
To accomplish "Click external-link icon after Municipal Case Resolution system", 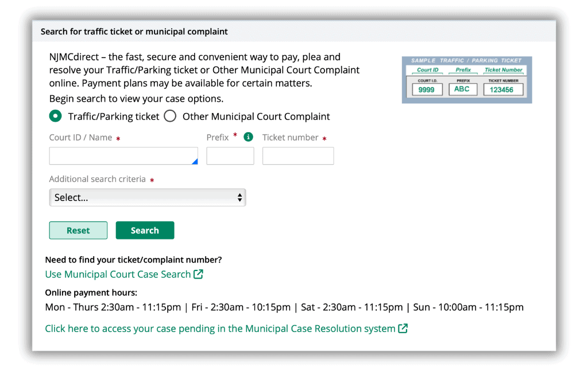I will tap(403, 329).
